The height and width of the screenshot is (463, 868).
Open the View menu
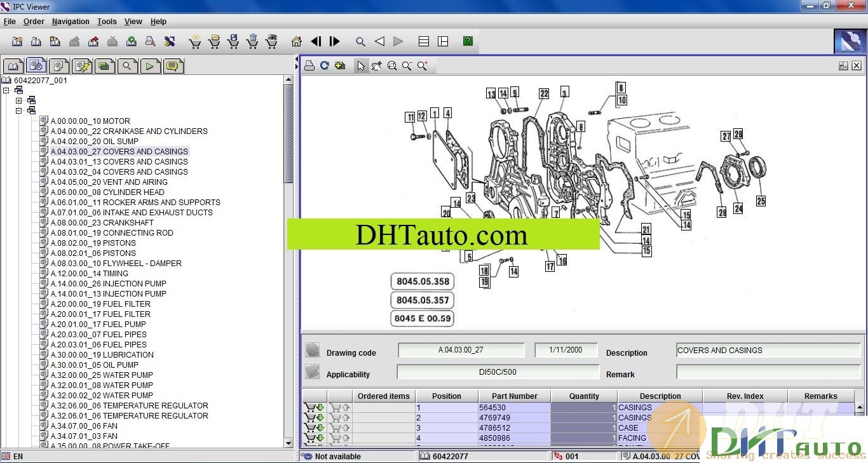point(133,22)
